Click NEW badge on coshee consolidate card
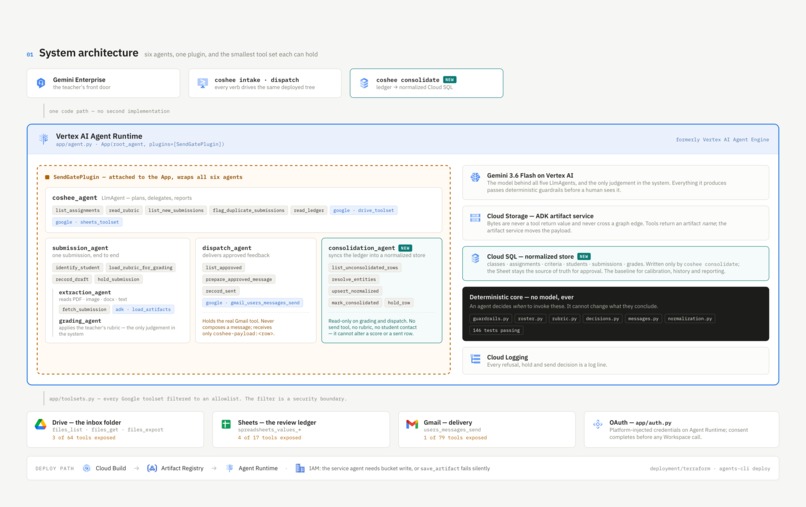Screen dimensions: 806x507 coord(449,80)
